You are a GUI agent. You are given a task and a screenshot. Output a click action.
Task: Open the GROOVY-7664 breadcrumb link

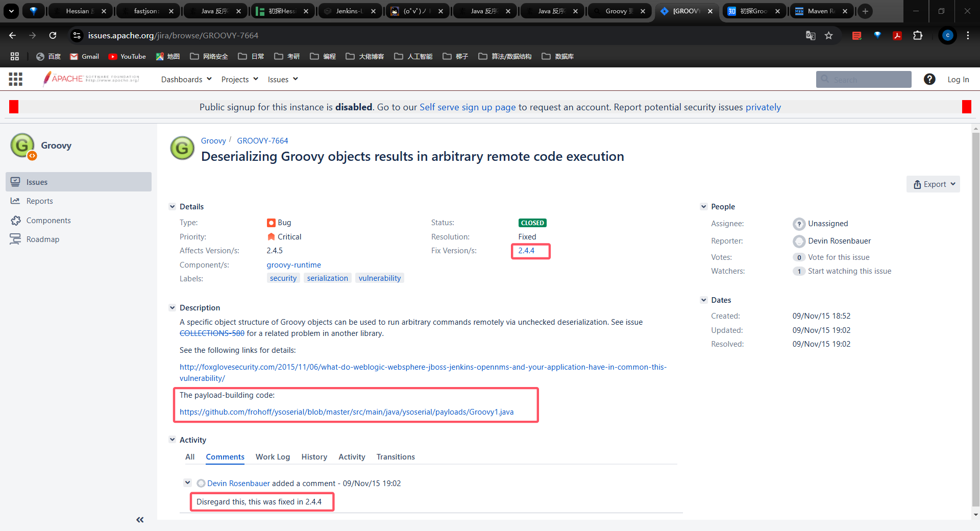tap(262, 141)
